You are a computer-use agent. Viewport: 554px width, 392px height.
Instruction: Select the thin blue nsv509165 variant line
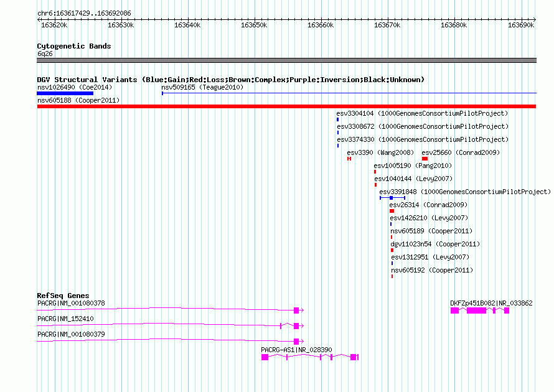(x=349, y=93)
